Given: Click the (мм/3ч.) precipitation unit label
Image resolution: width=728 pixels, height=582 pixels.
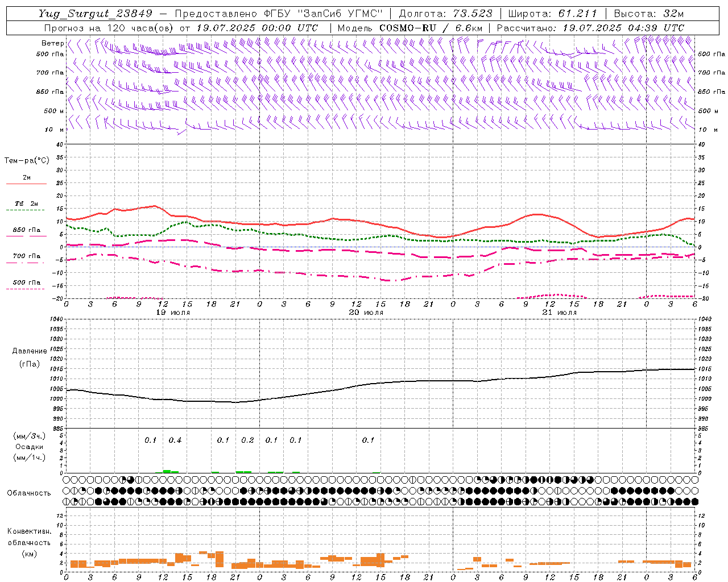Looking at the screenshot, I should (x=30, y=436).
